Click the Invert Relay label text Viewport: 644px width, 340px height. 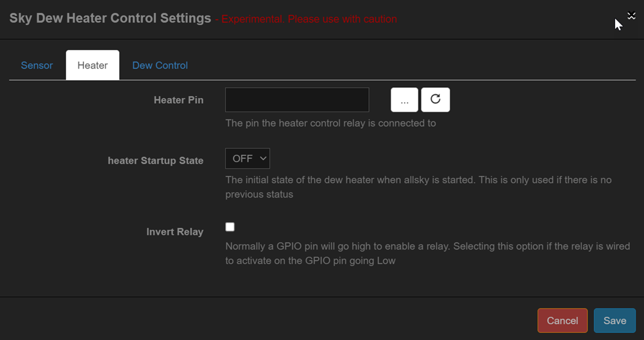point(174,232)
